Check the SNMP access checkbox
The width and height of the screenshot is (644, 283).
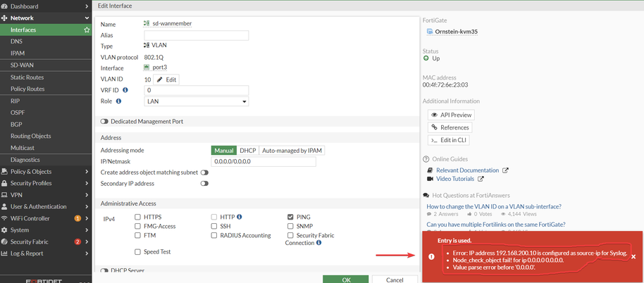(x=290, y=226)
